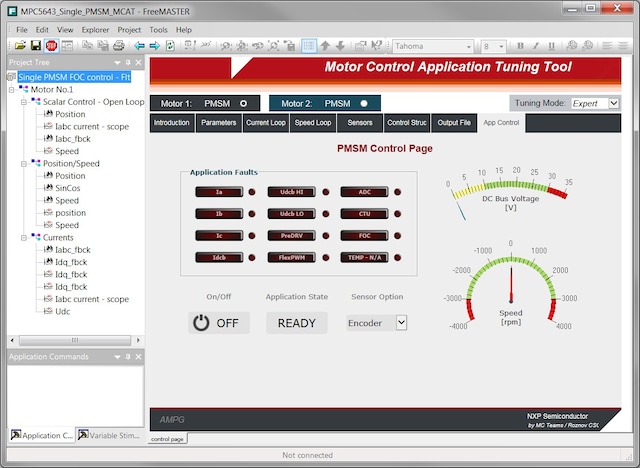Click the Save project floppy disk icon
Screen dimensions: 640x468
tap(36, 46)
